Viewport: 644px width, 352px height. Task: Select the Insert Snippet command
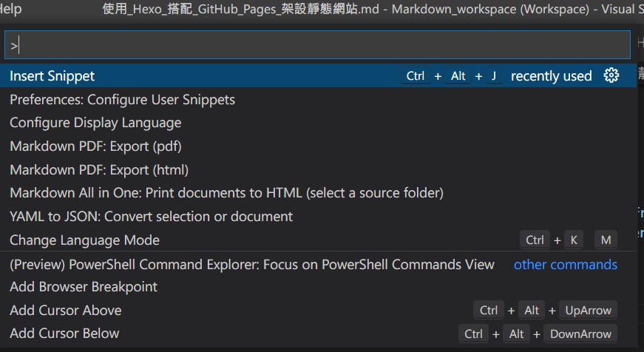point(319,75)
